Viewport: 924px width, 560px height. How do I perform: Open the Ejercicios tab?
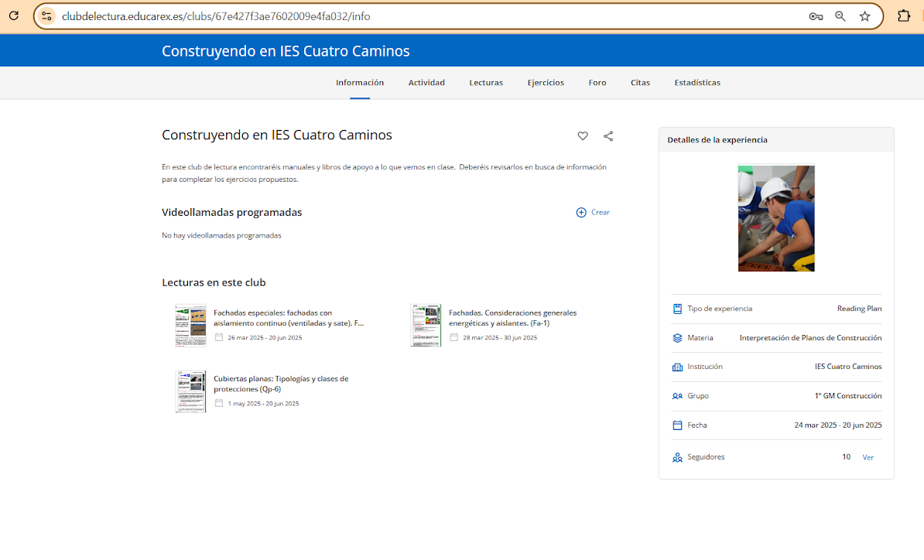546,83
